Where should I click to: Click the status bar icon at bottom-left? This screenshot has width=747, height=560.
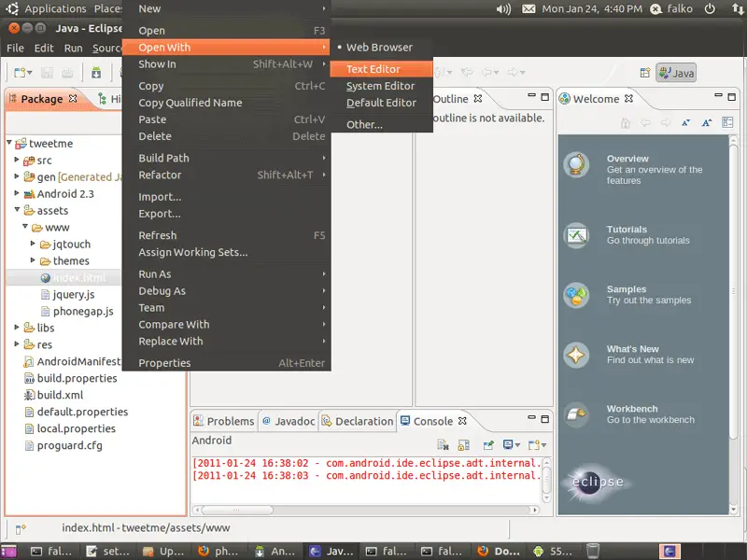[21, 528]
